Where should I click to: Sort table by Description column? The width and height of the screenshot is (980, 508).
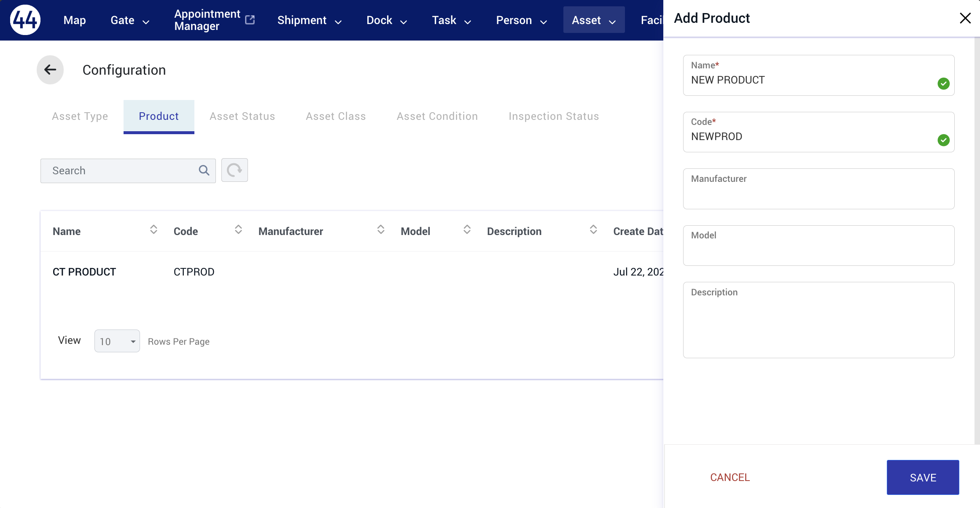point(593,230)
